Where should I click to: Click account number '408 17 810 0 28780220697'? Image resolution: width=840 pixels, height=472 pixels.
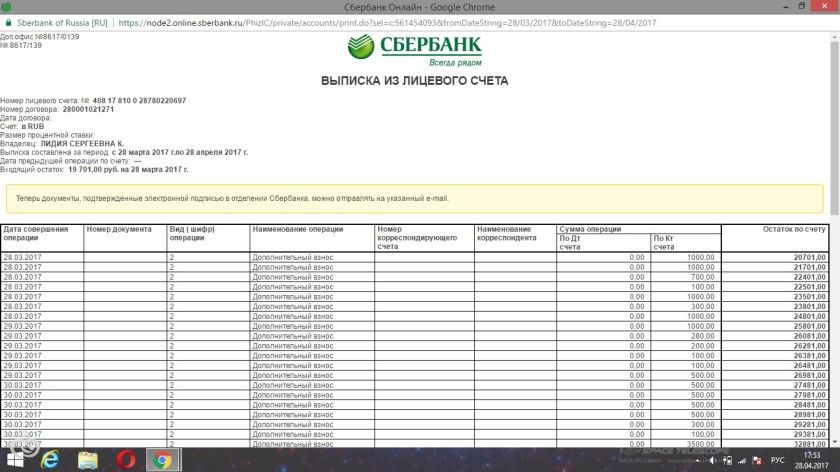139,101
